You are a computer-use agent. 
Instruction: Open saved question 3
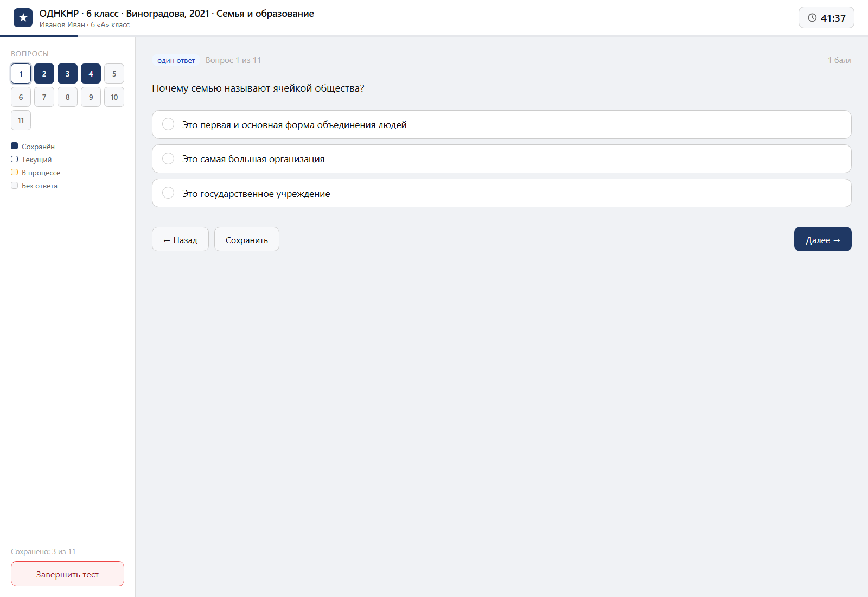pos(67,74)
